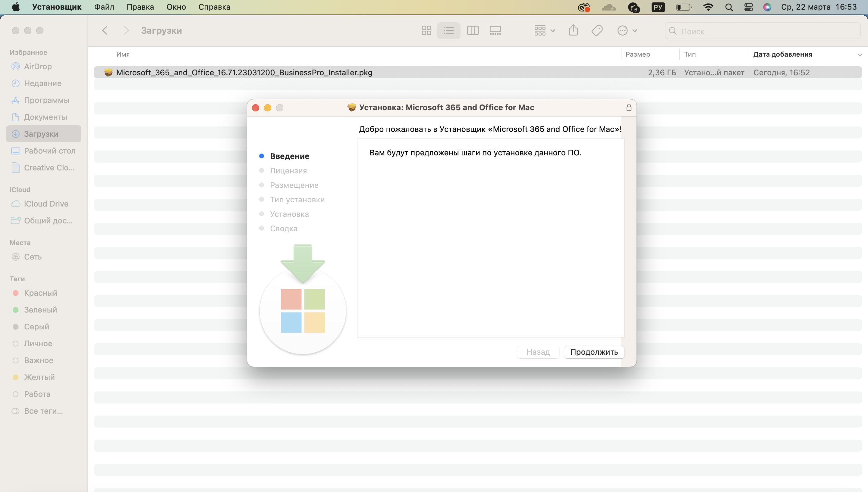The width and height of the screenshot is (868, 492).
Task: Select the Лицензия installation step
Action: click(288, 170)
